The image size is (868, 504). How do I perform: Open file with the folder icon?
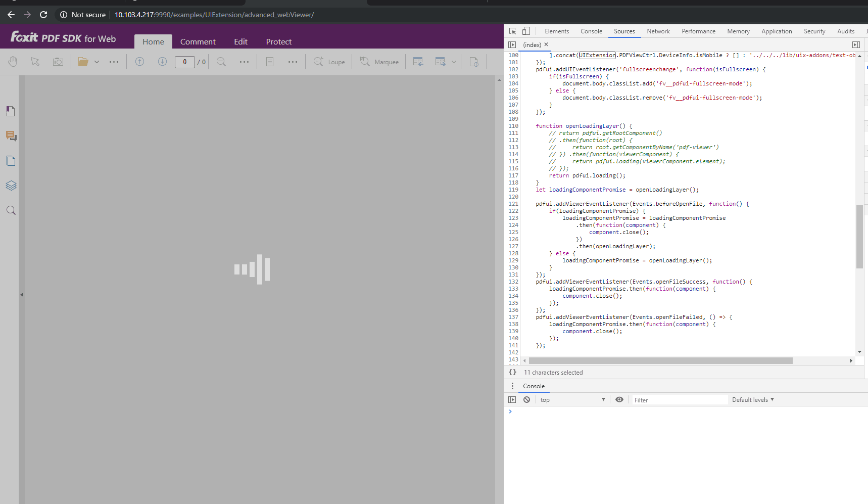[x=83, y=62]
